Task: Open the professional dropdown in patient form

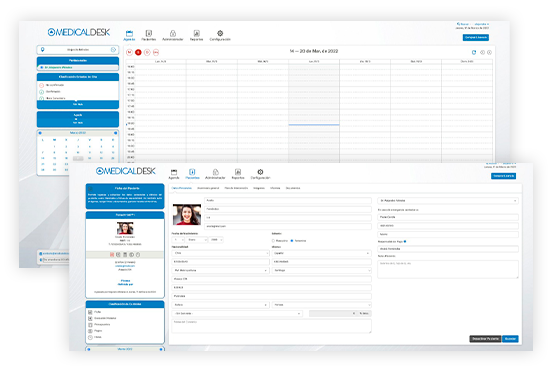Action: [448, 200]
